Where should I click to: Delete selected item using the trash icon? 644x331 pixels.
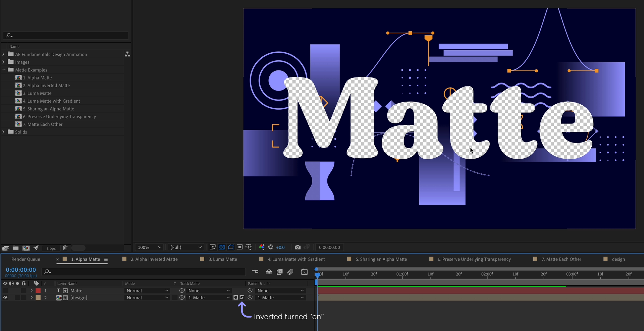(x=65, y=248)
